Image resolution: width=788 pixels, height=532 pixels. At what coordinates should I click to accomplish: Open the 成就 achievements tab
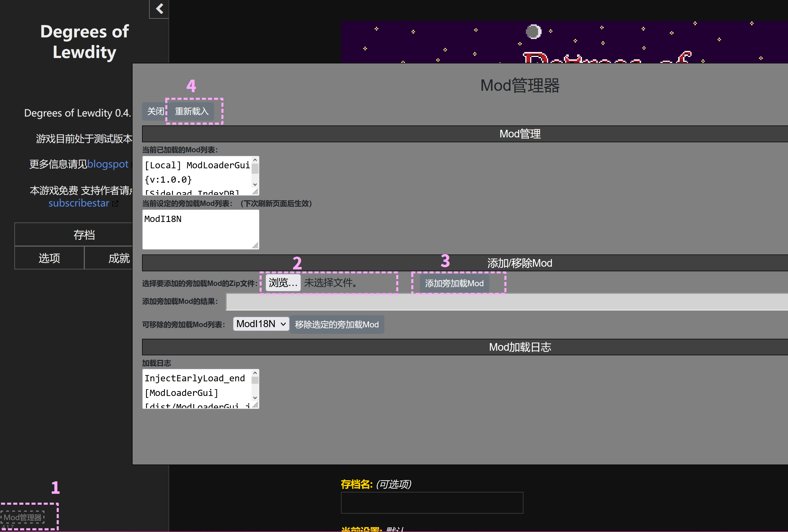[119, 258]
